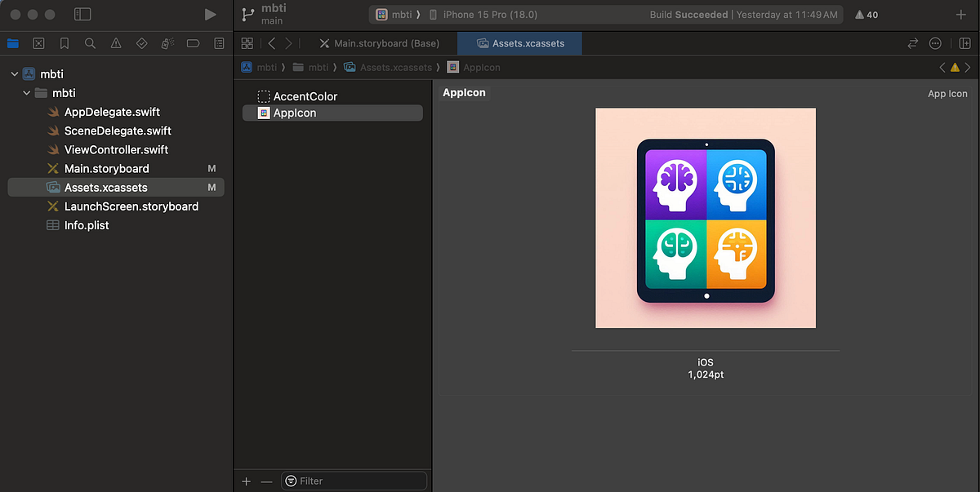Screen dimensions: 980x492
Task: Click the Filter field below the asset list
Action: pyautogui.click(x=354, y=481)
